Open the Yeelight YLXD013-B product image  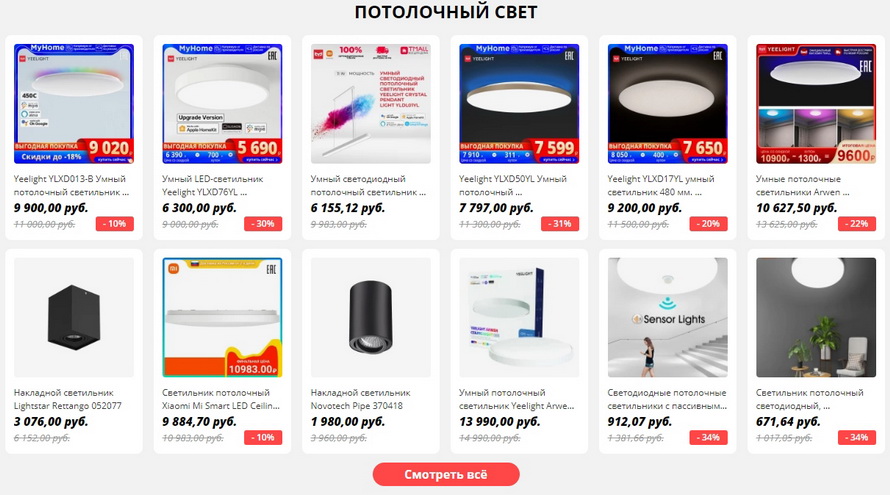tap(74, 104)
